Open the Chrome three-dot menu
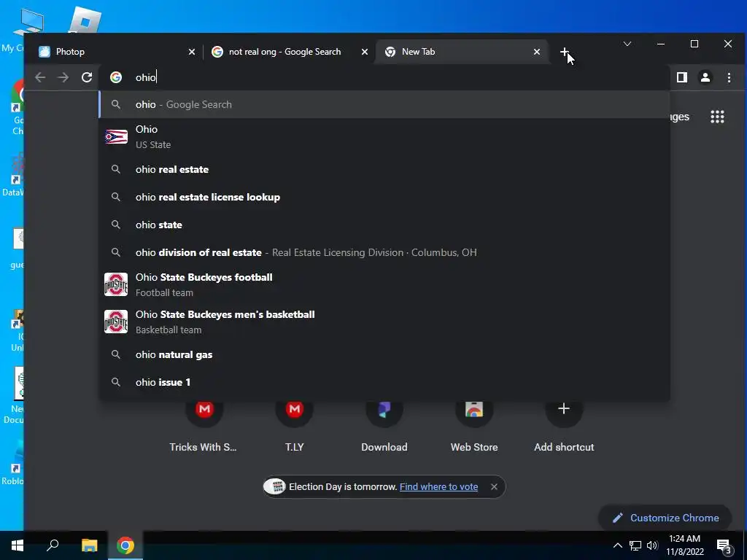The height and width of the screenshot is (560, 747). (x=729, y=77)
